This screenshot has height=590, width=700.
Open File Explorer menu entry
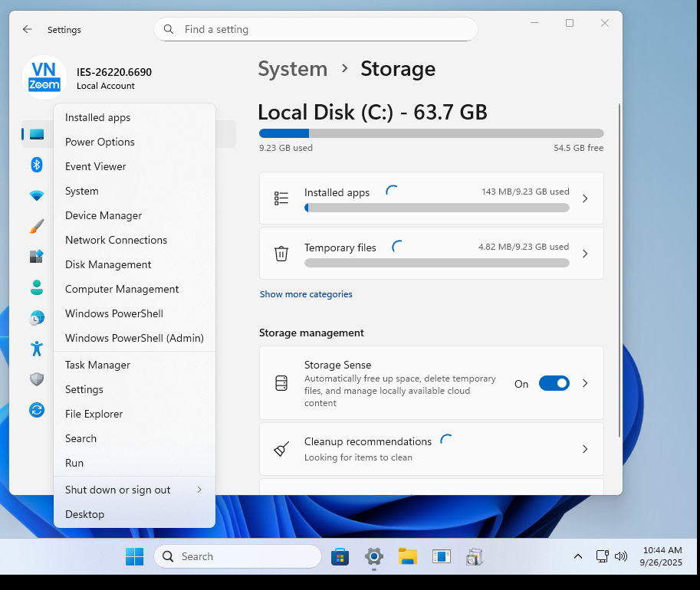coord(134,415)
